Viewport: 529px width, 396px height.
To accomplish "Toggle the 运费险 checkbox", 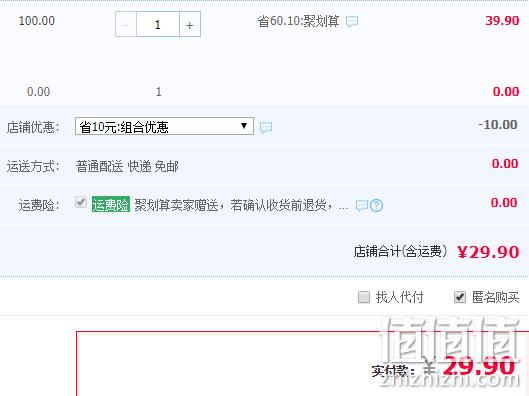I will pos(81,202).
